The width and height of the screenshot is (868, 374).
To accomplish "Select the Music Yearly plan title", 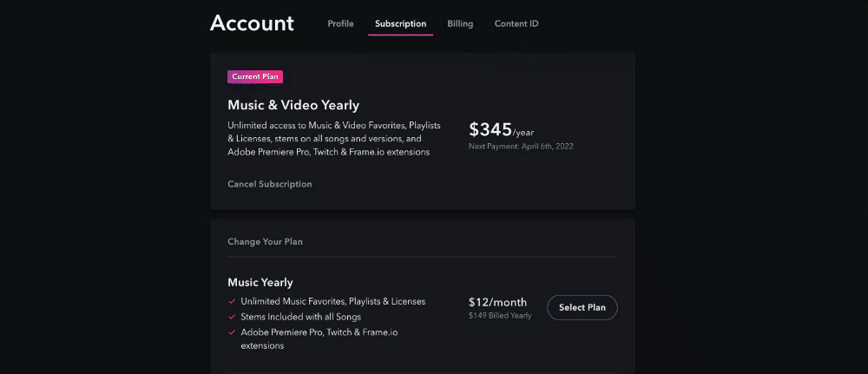I will 260,282.
